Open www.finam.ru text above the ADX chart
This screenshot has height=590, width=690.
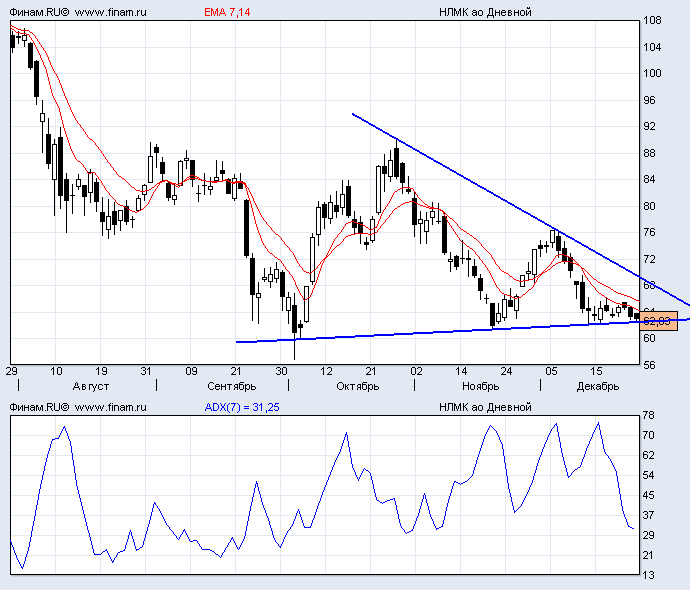[x=110, y=407]
